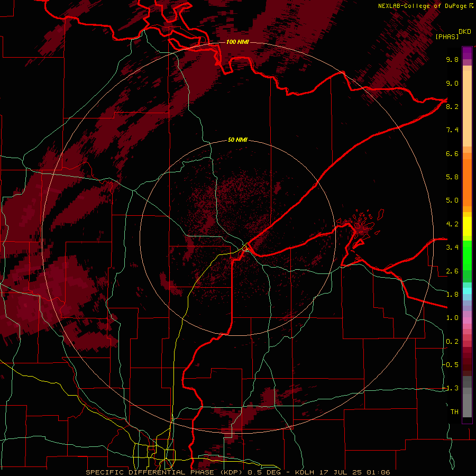476x476 pixels.
Task: Click the 4.2 legend value
Action: tap(452, 224)
